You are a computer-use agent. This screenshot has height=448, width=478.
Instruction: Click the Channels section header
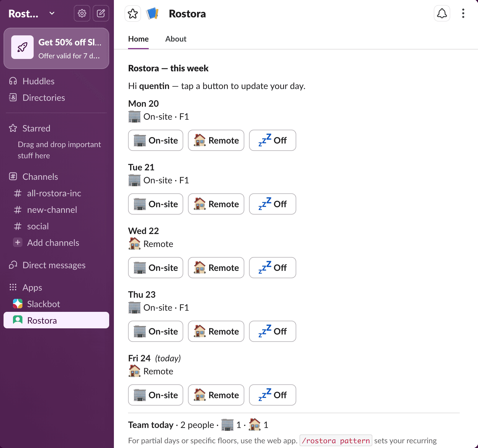click(40, 177)
